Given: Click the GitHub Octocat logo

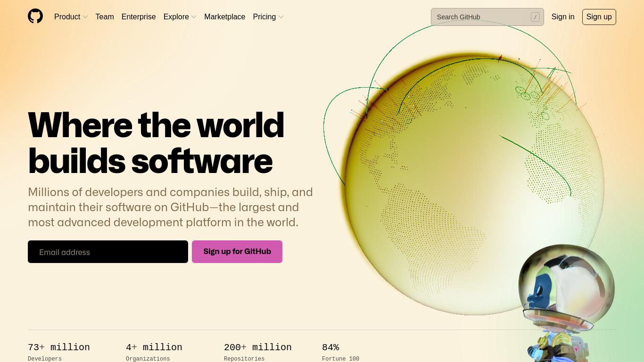Looking at the screenshot, I should point(35,16).
